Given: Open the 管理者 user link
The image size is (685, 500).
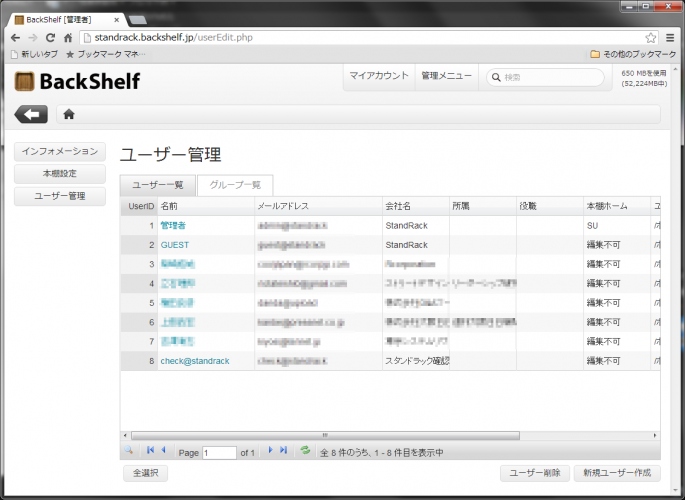Looking at the screenshot, I should (173, 226).
